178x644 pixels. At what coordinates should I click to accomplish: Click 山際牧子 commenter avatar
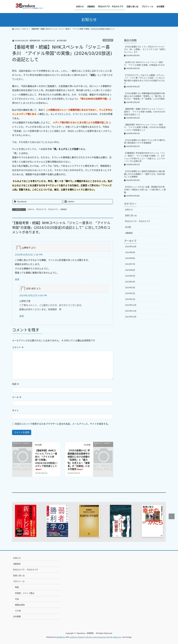(x=18, y=248)
